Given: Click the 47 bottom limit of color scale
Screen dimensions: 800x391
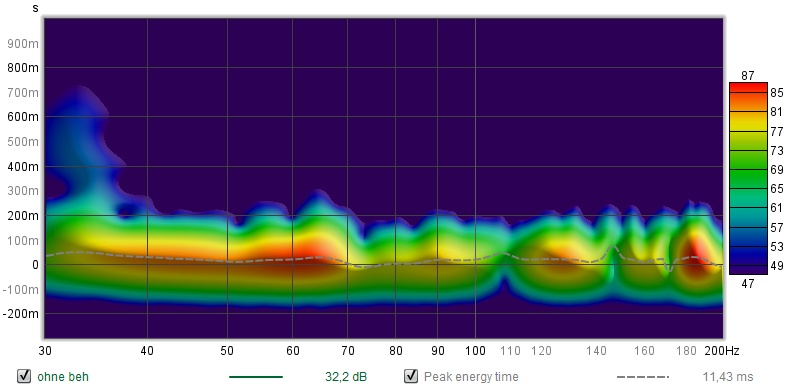Looking at the screenshot, I should (747, 284).
